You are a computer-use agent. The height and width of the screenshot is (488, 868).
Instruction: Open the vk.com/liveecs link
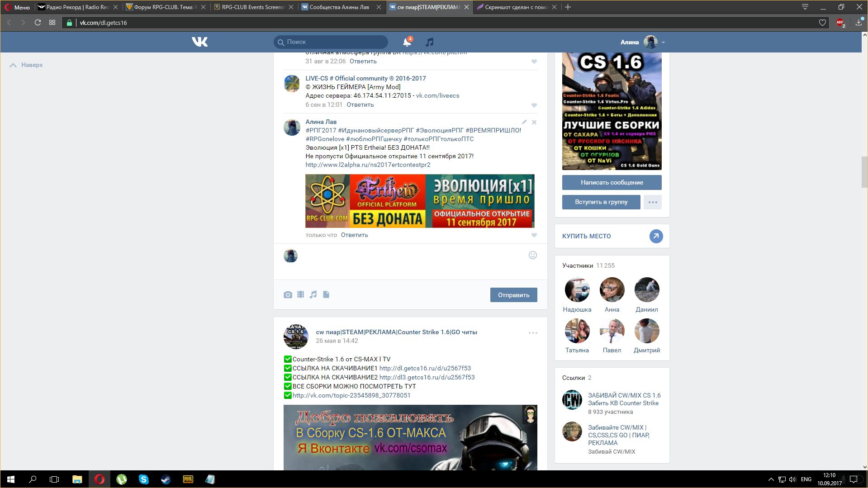tap(437, 95)
